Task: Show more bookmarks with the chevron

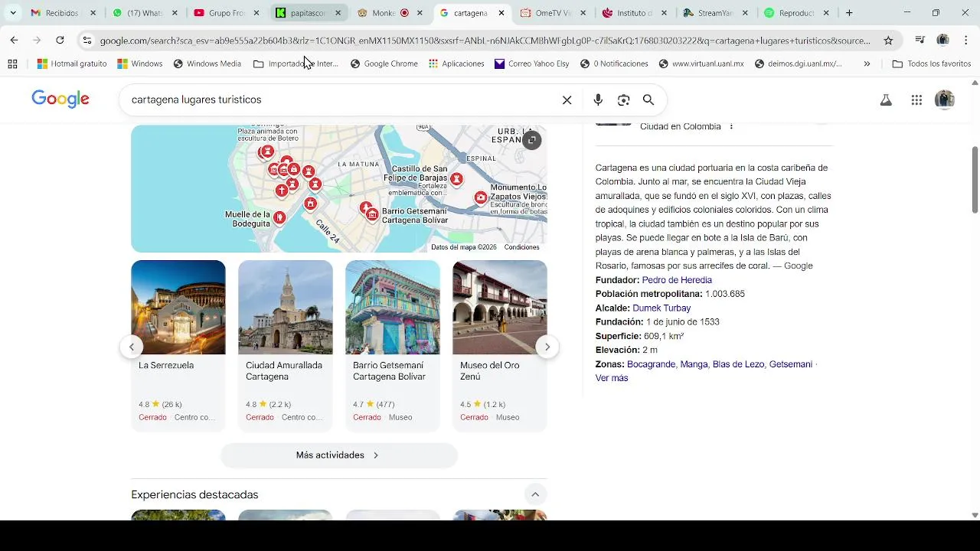Action: [x=867, y=64]
